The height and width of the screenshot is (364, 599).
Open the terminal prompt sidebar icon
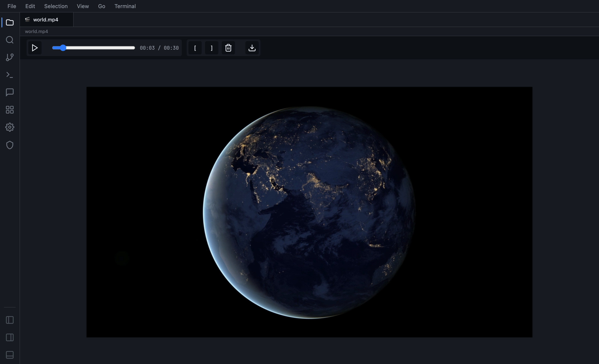coord(10,75)
